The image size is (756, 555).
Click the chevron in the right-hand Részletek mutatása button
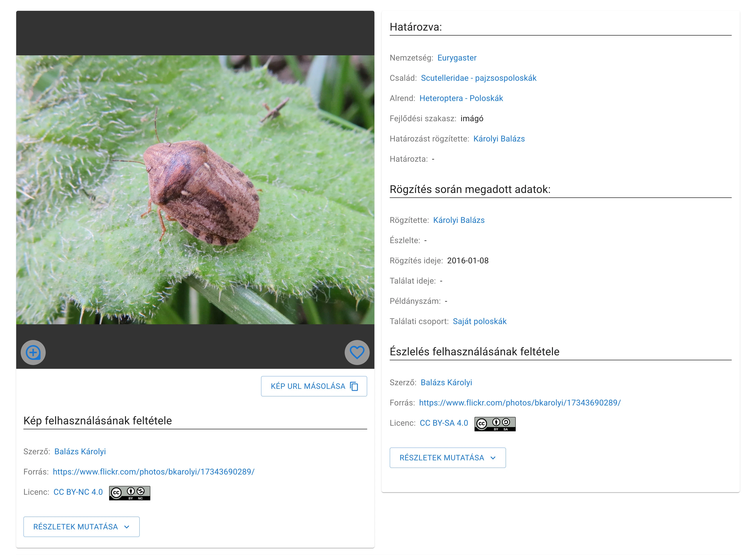coord(493,458)
